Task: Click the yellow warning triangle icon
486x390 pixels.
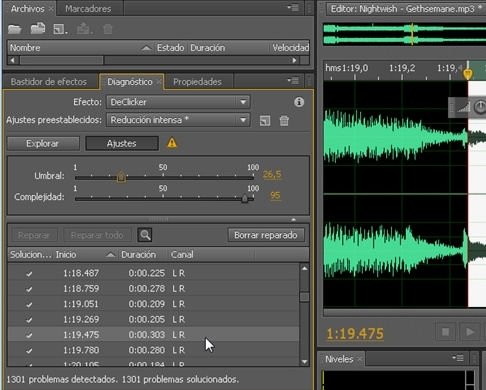Action: [x=172, y=143]
